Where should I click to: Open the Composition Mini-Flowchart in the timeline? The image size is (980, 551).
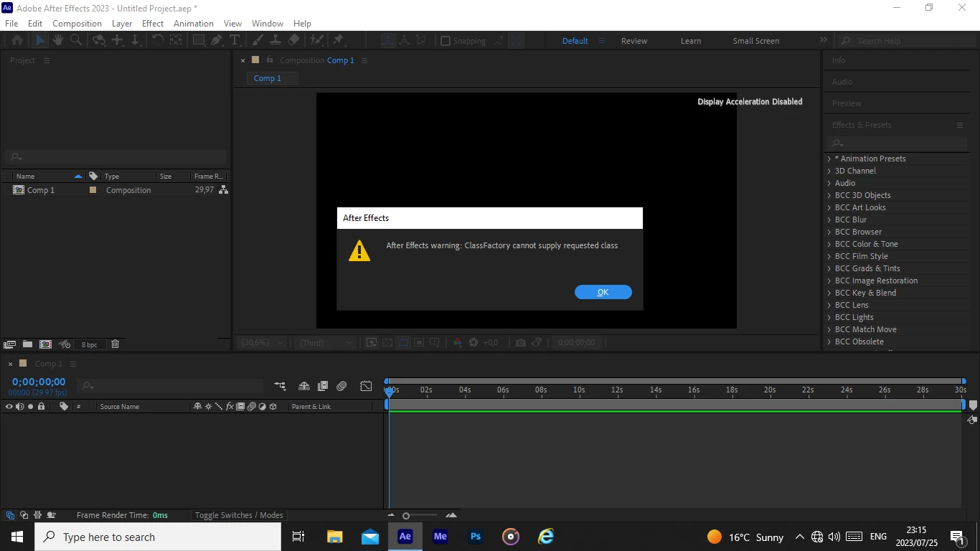(280, 386)
